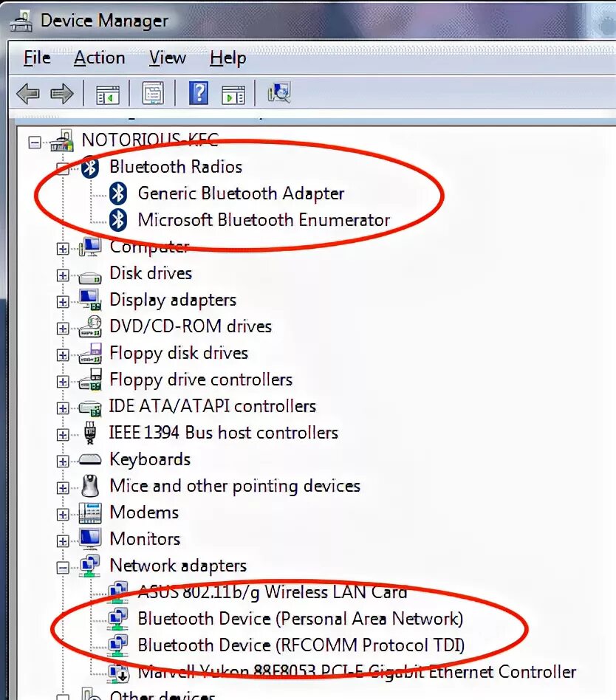Click the Mice and pointing devices icon
The image size is (616, 700).
point(90,486)
